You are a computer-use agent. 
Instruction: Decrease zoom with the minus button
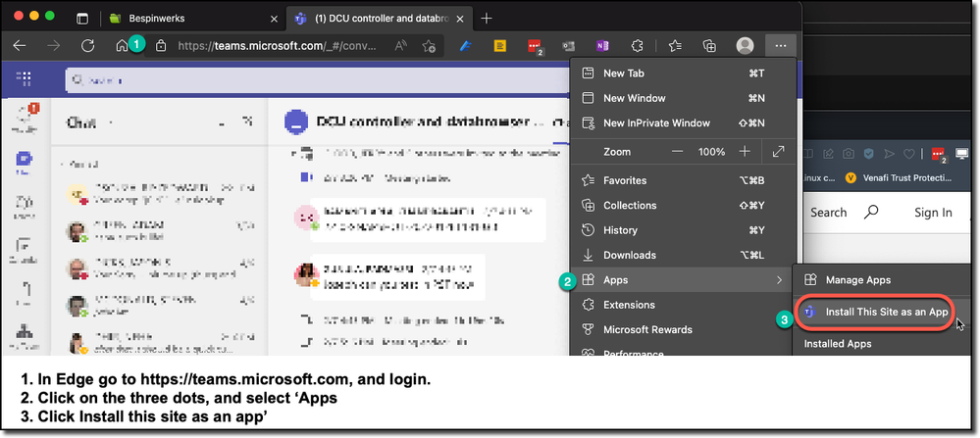(x=678, y=152)
